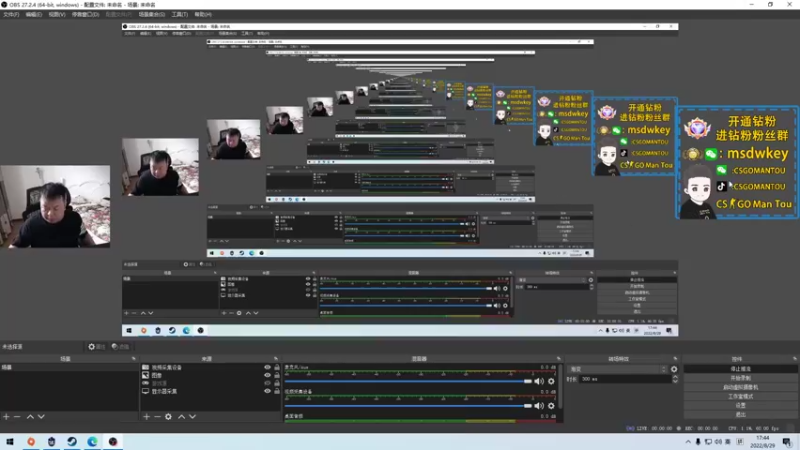This screenshot has height=450, width=800.
Task: Expand hidden system tray icons chevron
Action: (x=688, y=442)
